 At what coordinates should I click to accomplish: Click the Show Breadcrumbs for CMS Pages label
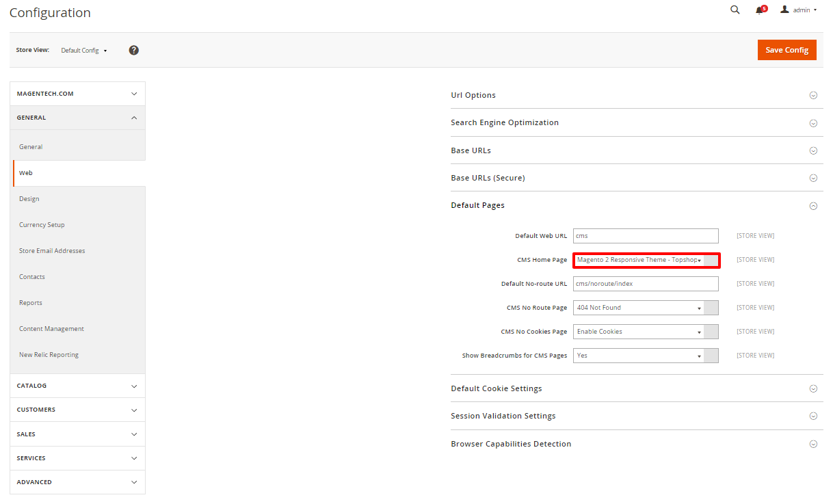point(515,356)
